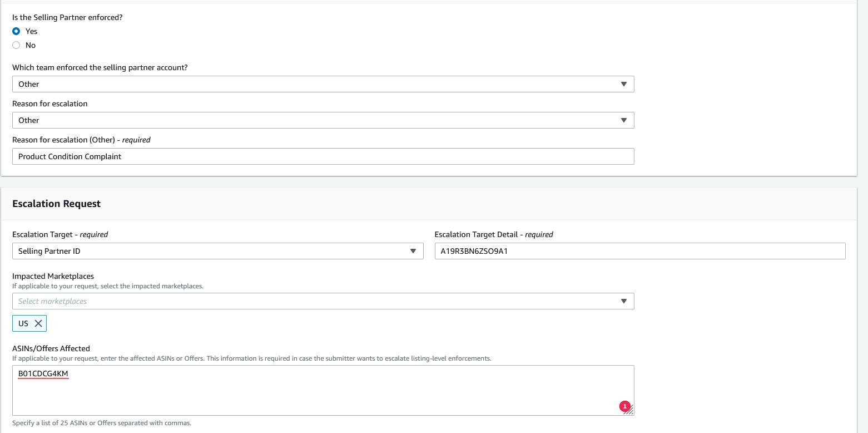Screen dimensions: 868x433
Task: Click the Select marketplaces placeholder text
Action: tap(53, 301)
